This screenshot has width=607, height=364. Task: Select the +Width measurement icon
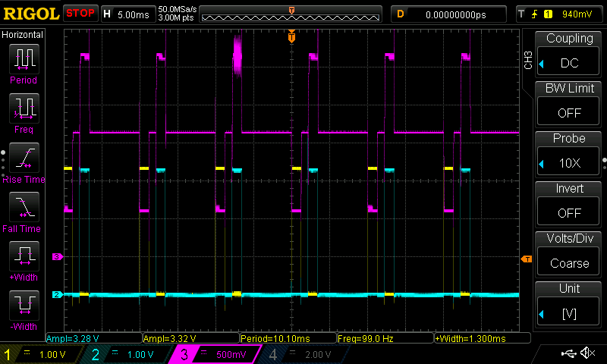[x=24, y=256]
